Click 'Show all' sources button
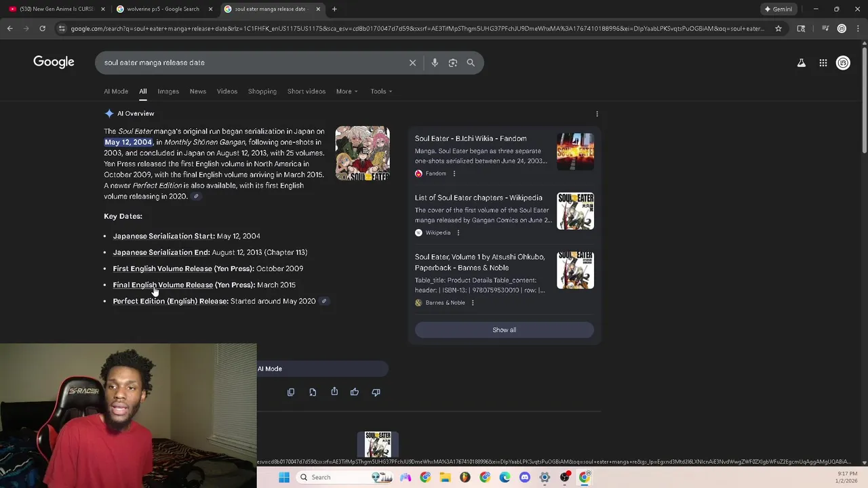This screenshot has height=488, width=868. [x=504, y=330]
